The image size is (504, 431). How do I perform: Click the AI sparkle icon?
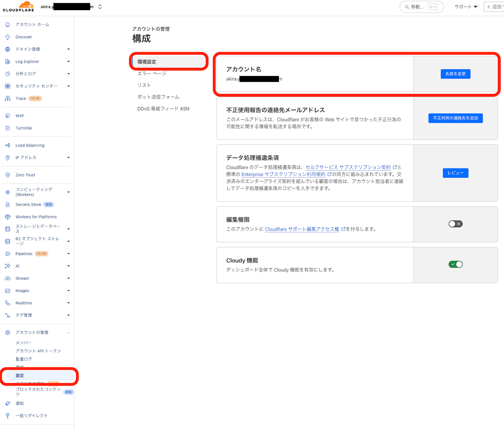pos(8,266)
